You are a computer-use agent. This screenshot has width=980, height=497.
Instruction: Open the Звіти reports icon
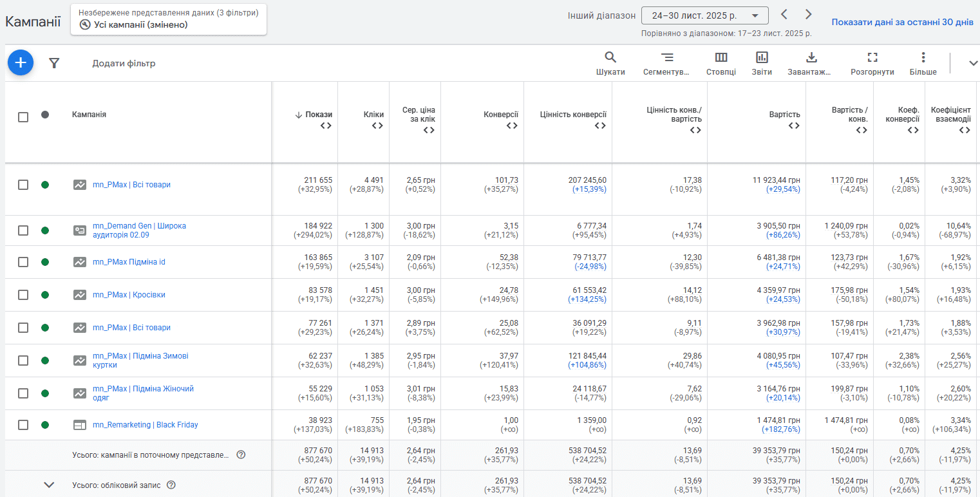pyautogui.click(x=762, y=63)
